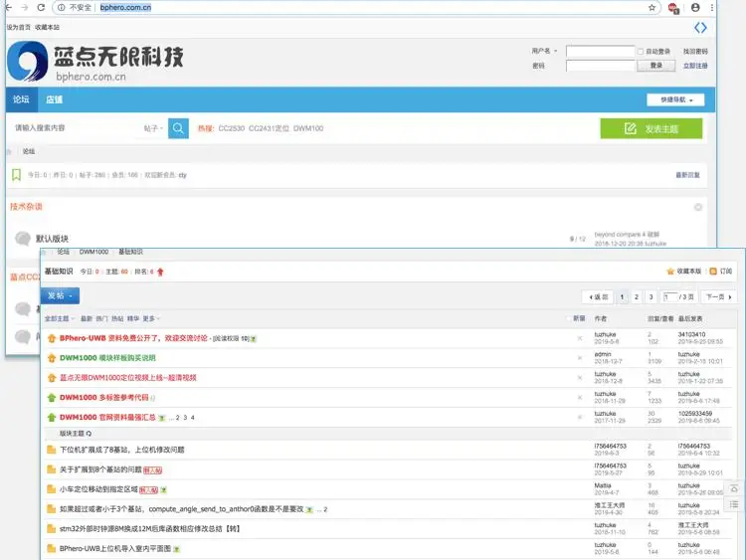Click the folder icon of stm32外部时钟源 thread
The height and width of the screenshot is (560, 746).
pos(52,528)
